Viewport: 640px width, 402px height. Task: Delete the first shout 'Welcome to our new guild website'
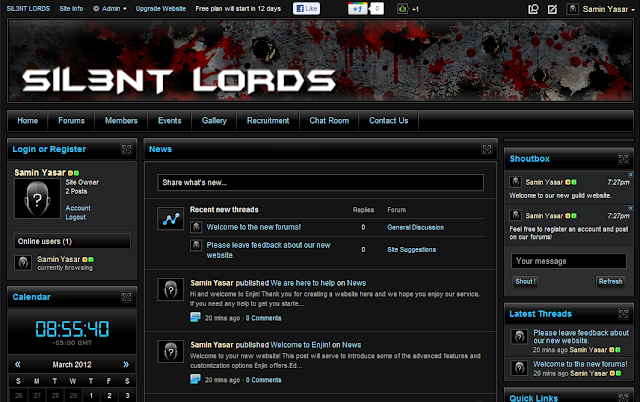[x=630, y=175]
